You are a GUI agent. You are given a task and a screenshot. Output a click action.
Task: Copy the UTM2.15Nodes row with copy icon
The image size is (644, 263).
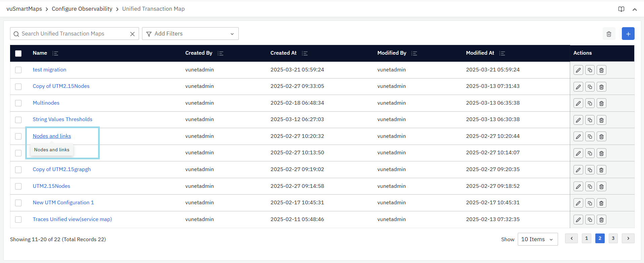[x=590, y=187]
